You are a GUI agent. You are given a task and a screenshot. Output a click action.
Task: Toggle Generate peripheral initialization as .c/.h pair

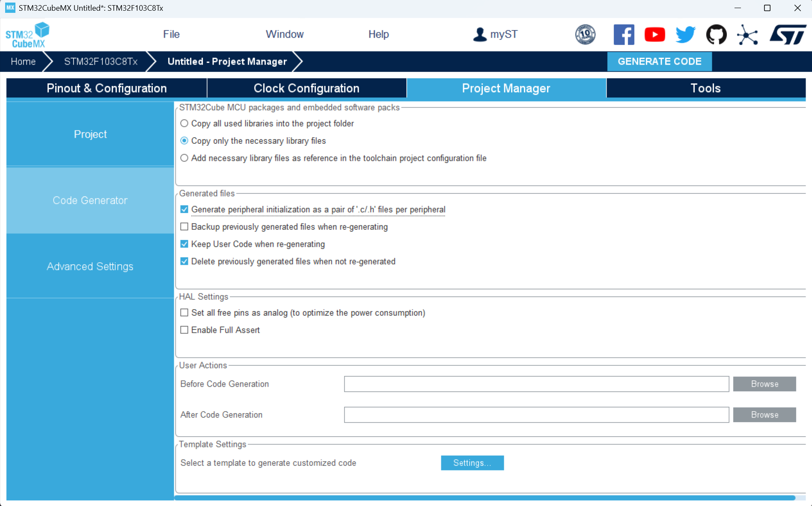184,210
